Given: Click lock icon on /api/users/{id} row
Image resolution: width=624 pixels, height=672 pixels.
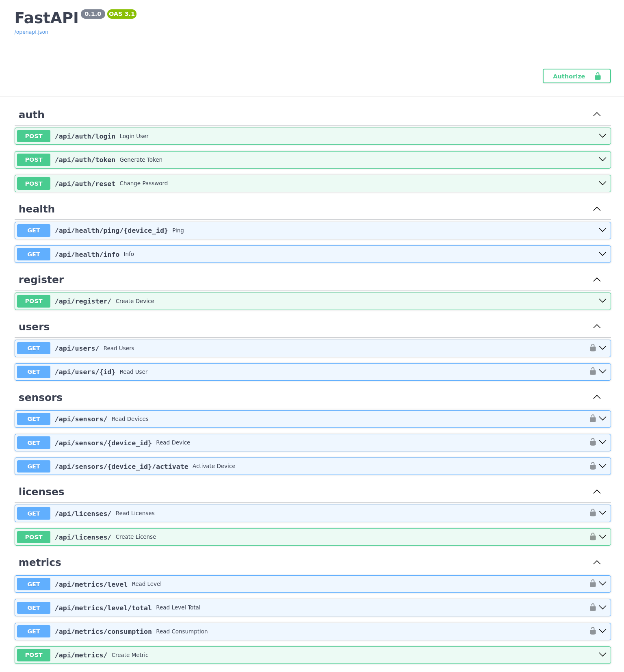Looking at the screenshot, I should click(x=593, y=371).
